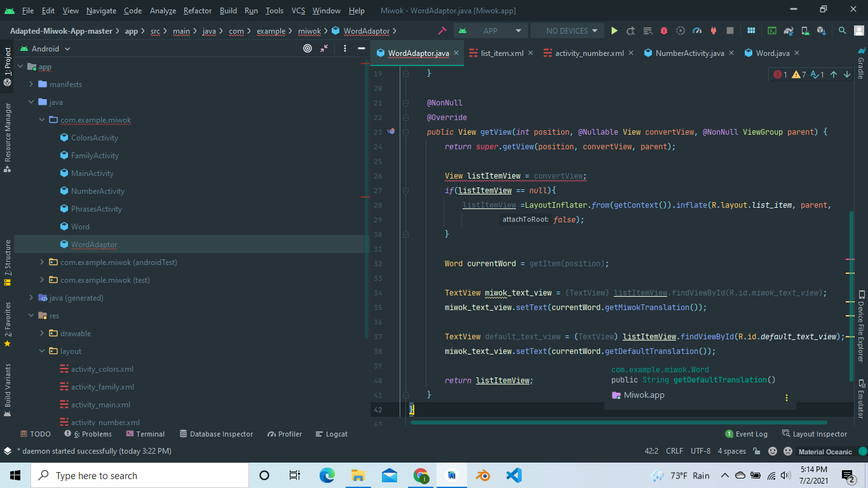Go to previous highlighted error up arrow
The height and width of the screenshot is (488, 868).
point(834,74)
